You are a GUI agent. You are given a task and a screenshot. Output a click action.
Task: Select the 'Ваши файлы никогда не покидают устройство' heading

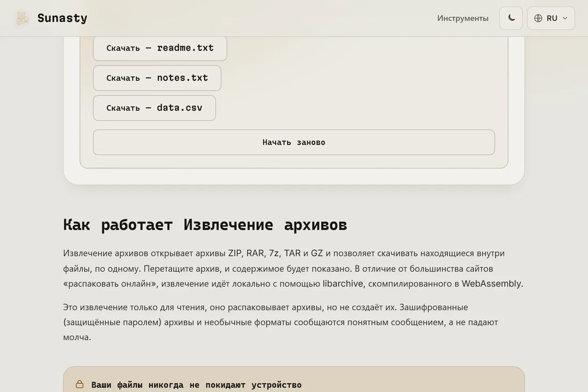(197, 385)
